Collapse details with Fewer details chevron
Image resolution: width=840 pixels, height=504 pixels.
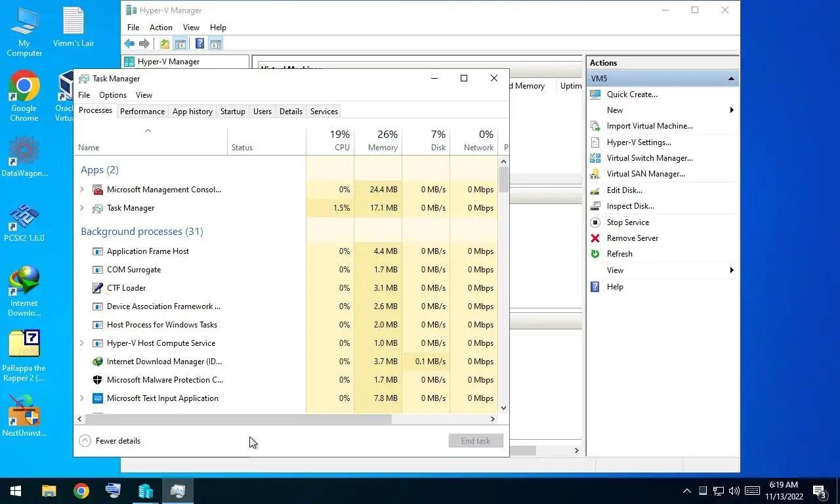pos(85,441)
